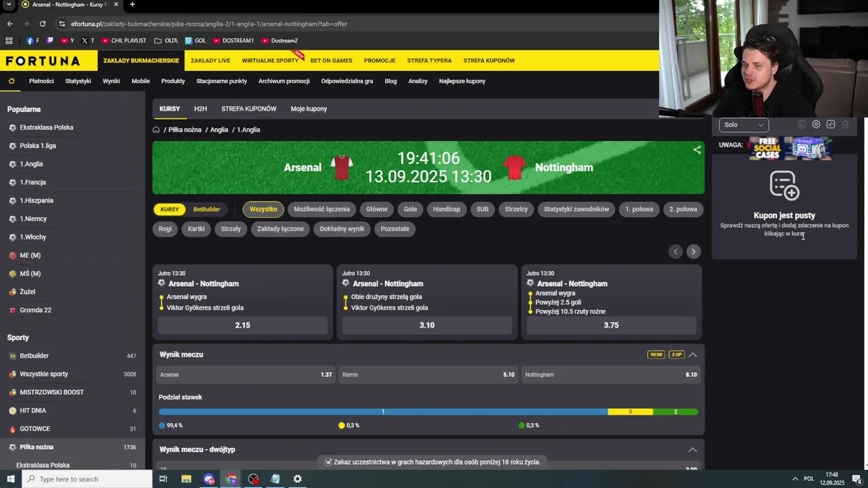Image resolution: width=868 pixels, height=488 pixels.
Task: Click the share icon on match banner
Action: click(697, 150)
